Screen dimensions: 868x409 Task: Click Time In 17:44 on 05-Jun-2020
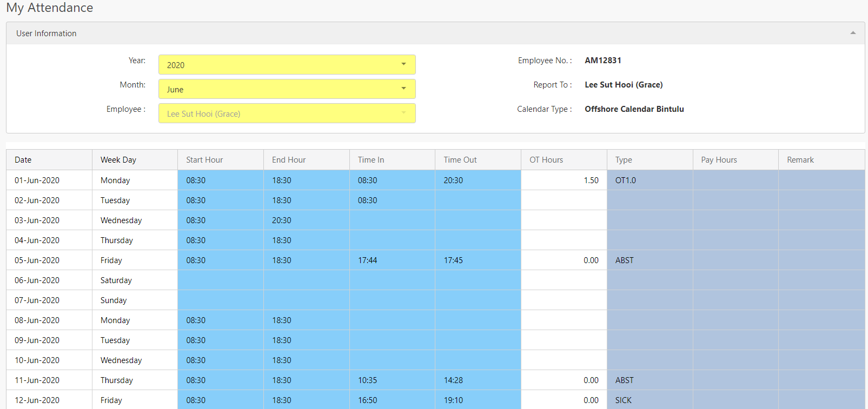click(x=392, y=260)
